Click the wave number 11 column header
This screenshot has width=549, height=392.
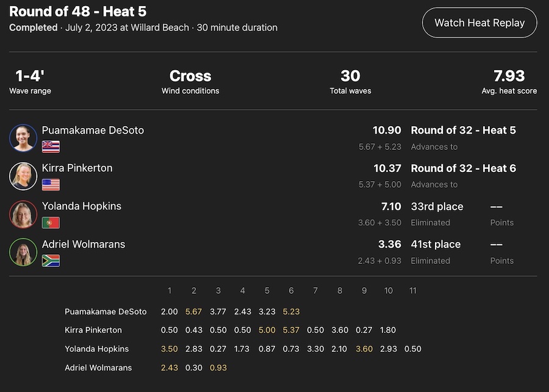click(x=412, y=291)
